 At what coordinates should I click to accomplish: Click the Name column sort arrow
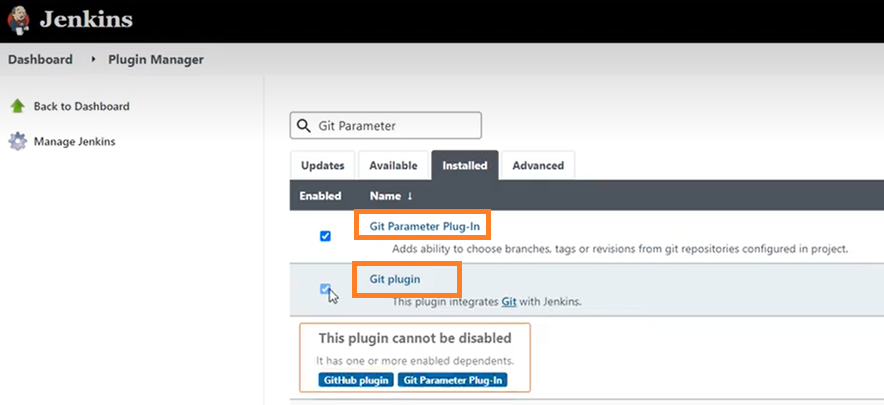tap(410, 196)
